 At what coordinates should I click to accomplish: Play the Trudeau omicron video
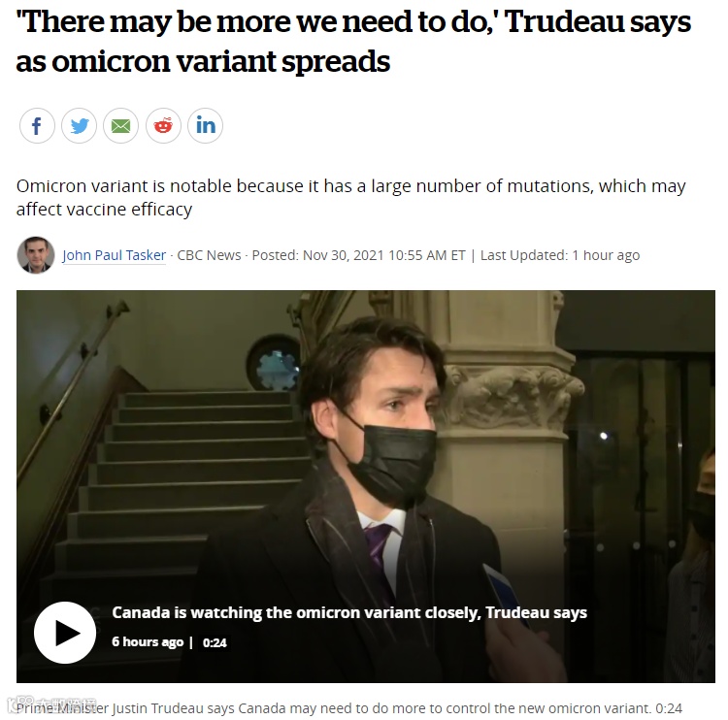pyautogui.click(x=65, y=633)
